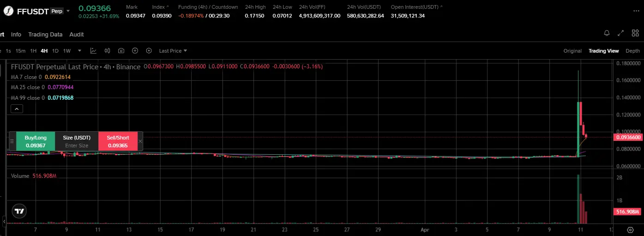This screenshot has width=644, height=236.
Task: Click the 24h High value 0.17150
Action: point(254,16)
